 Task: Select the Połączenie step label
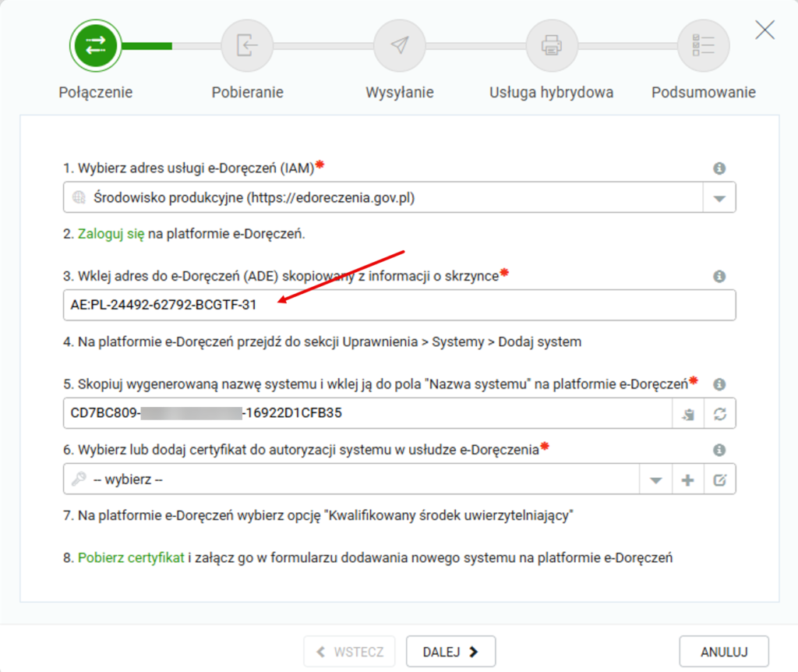96,92
